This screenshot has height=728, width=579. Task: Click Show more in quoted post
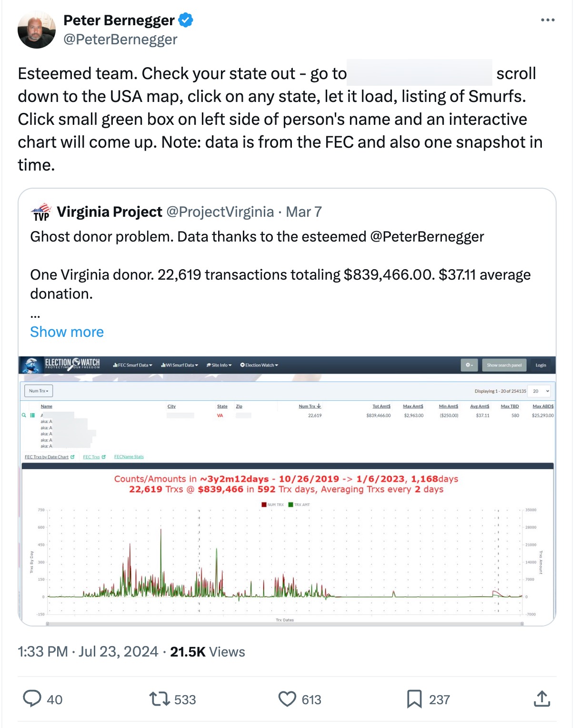point(67,332)
